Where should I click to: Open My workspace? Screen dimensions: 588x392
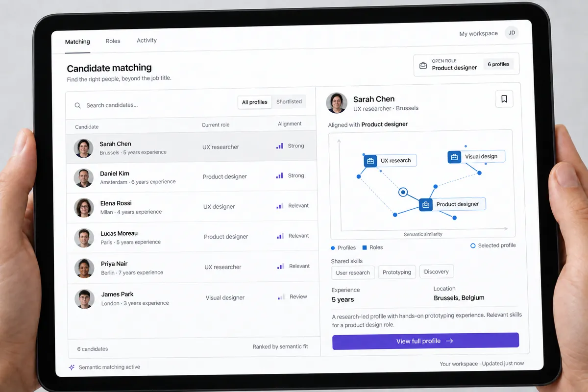coord(478,34)
